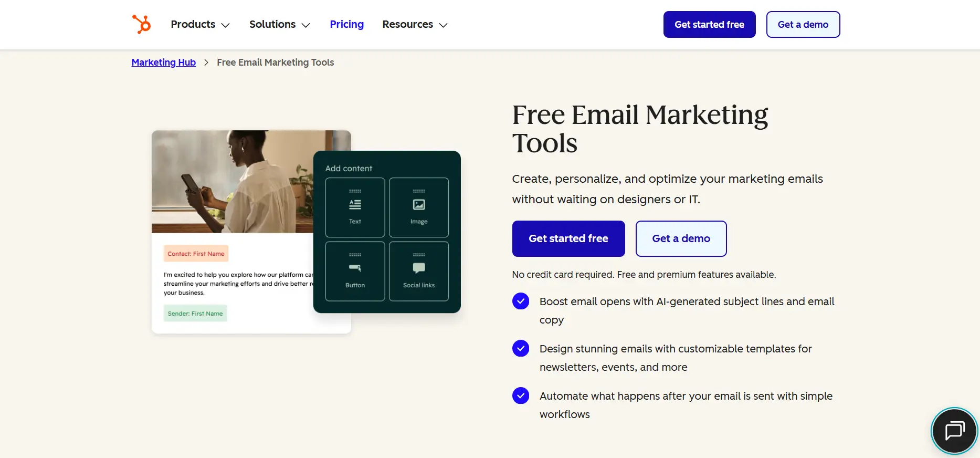This screenshot has width=980, height=458.
Task: Click the Marketing Hub breadcrumb link
Action: 163,62
